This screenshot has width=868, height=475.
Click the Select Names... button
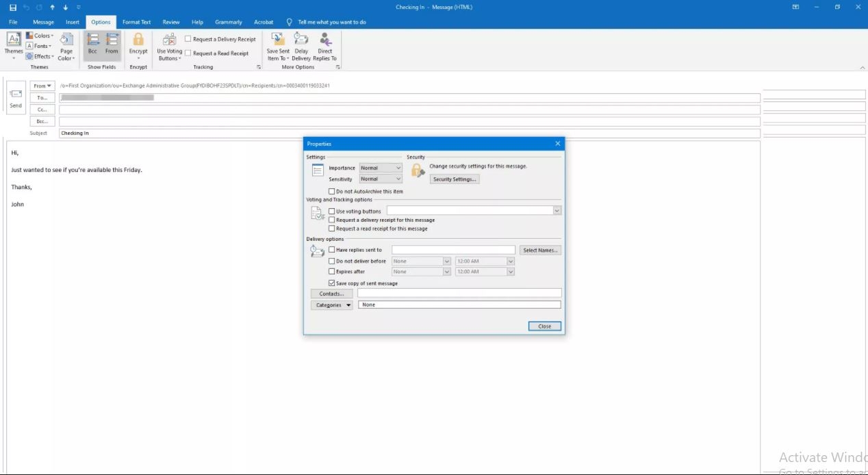coord(541,250)
